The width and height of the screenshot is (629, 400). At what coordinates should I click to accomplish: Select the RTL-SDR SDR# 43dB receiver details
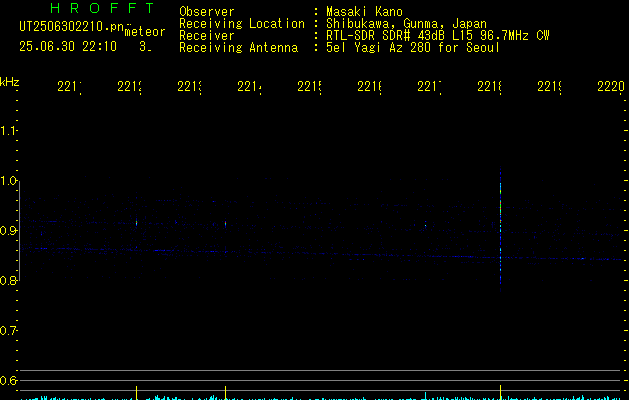(x=437, y=36)
